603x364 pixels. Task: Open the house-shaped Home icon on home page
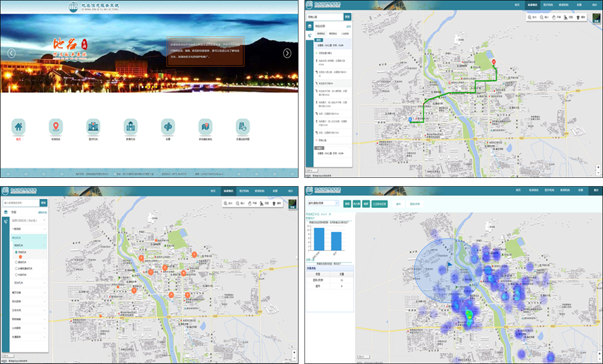pyautogui.click(x=18, y=127)
